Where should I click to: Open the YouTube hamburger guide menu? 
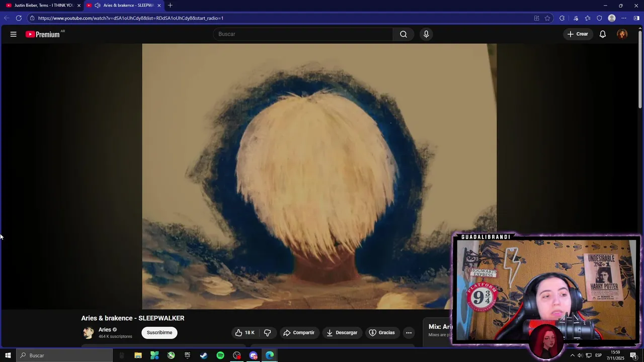[13, 34]
